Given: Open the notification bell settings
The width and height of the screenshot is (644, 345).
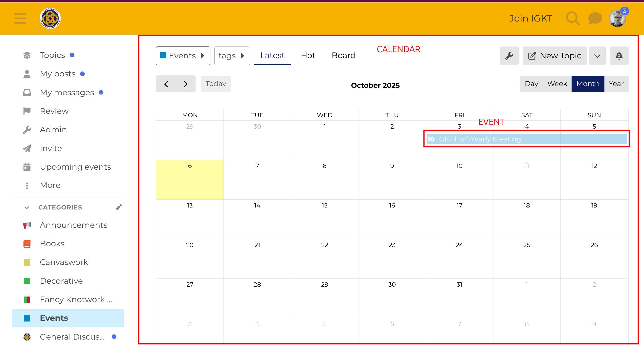Looking at the screenshot, I should [619, 56].
